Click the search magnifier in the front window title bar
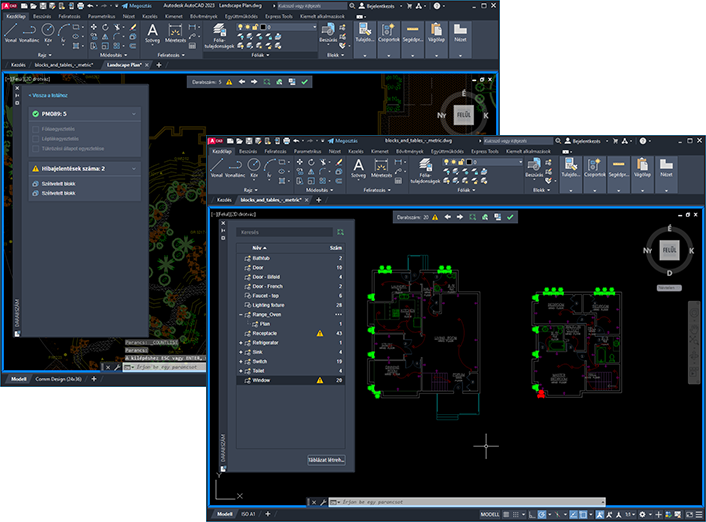Screen dimensions: 706x522 558,141
